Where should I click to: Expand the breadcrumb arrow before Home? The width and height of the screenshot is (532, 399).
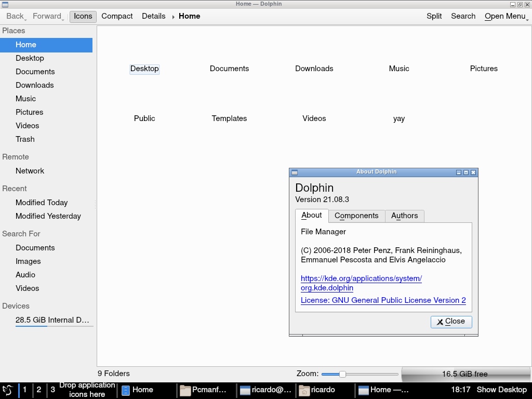point(173,17)
